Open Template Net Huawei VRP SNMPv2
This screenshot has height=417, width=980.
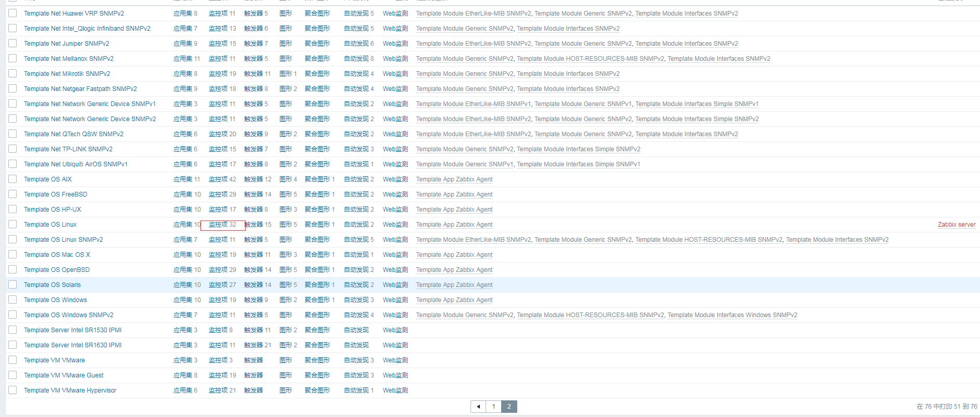(x=74, y=14)
